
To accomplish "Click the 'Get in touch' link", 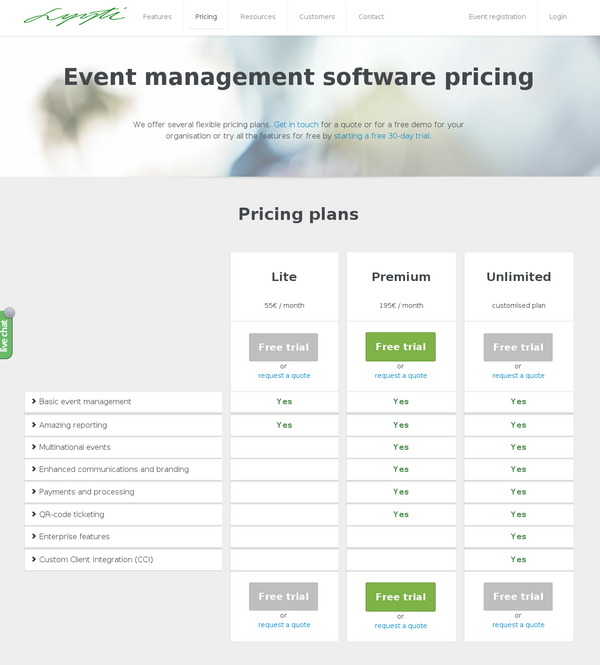I will pyautogui.click(x=296, y=125).
